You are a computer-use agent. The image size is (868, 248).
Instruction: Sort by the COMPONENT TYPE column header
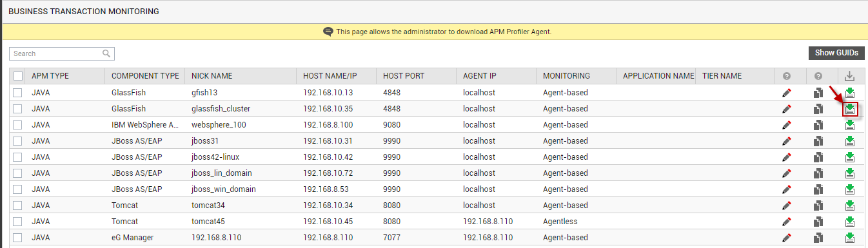[145, 76]
